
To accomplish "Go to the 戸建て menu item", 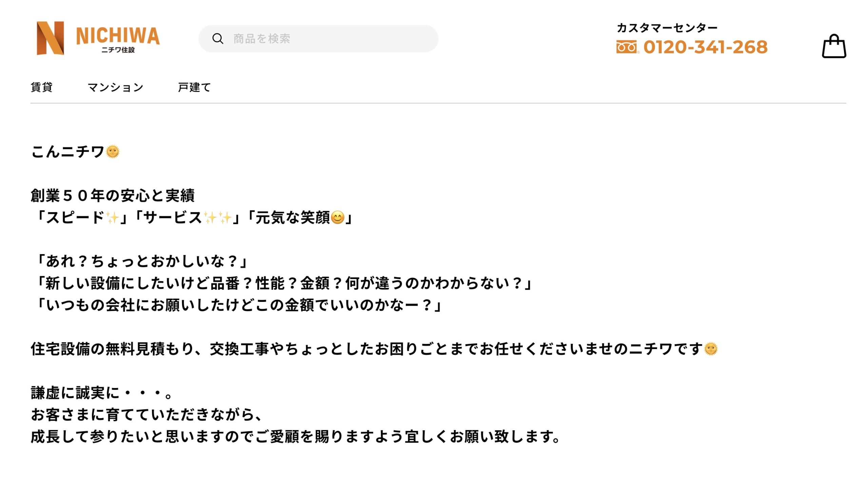I will tap(194, 87).
